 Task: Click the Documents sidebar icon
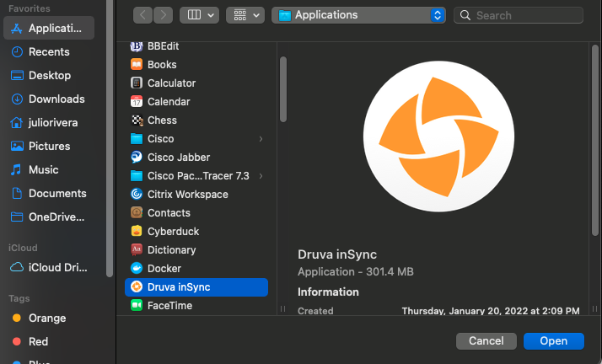(17, 193)
